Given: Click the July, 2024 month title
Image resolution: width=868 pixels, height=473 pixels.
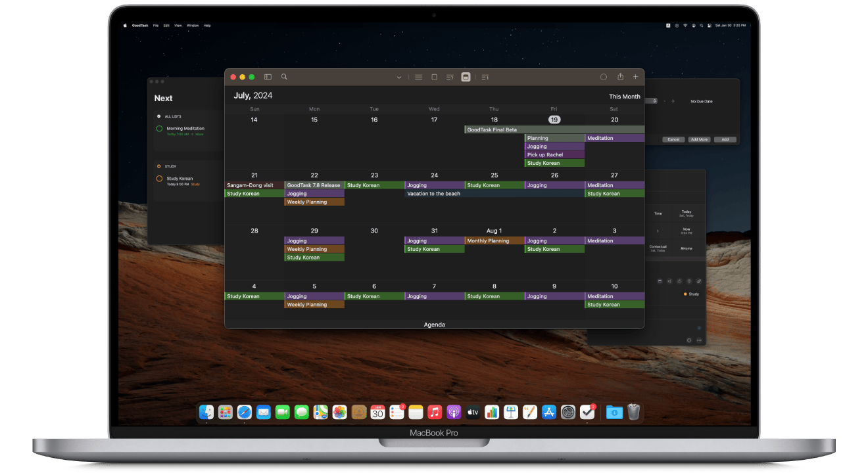Looking at the screenshot, I should point(253,96).
